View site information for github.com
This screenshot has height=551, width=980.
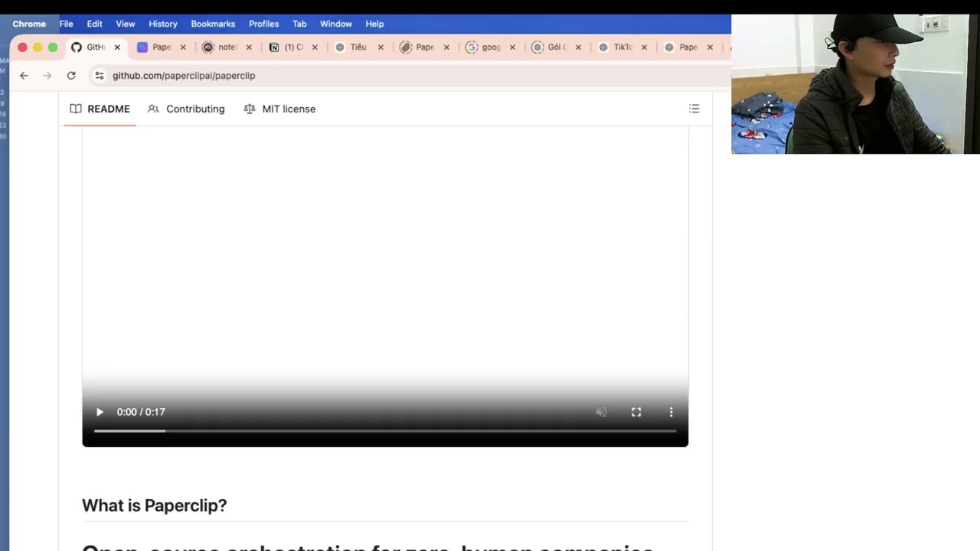click(x=98, y=76)
